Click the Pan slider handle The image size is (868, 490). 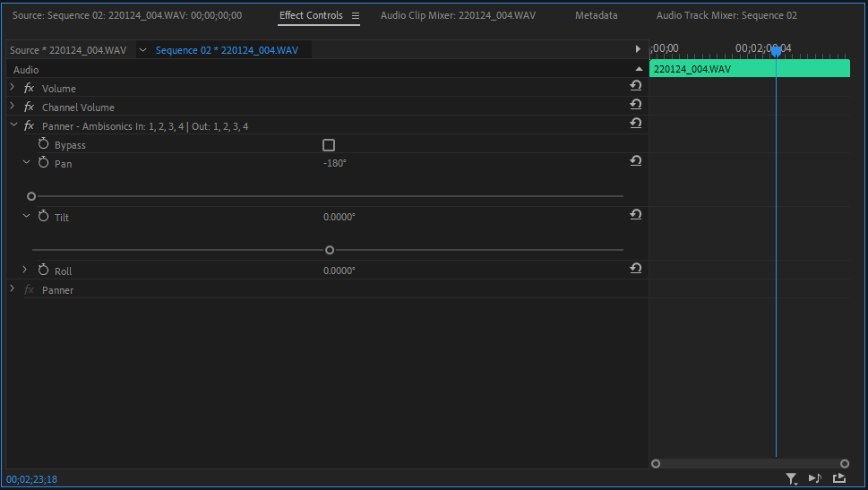point(31,196)
